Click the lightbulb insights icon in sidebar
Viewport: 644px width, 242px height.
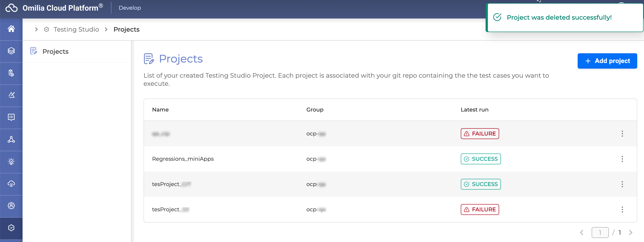point(11,161)
